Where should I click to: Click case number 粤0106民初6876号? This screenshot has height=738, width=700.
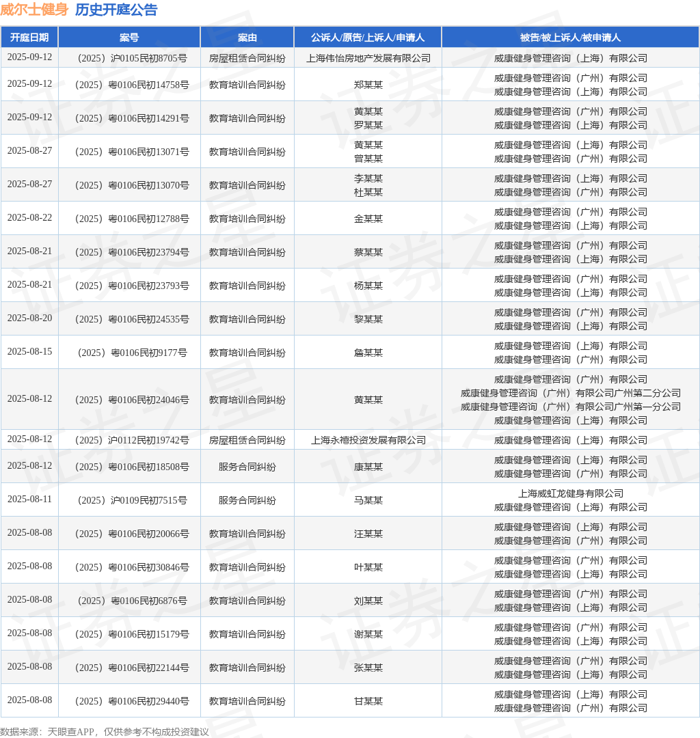[133, 600]
